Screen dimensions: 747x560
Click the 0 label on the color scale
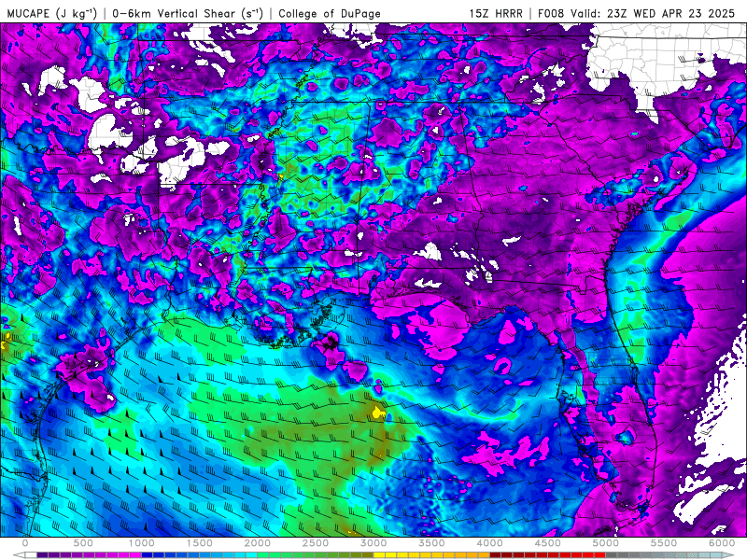pyautogui.click(x=25, y=543)
